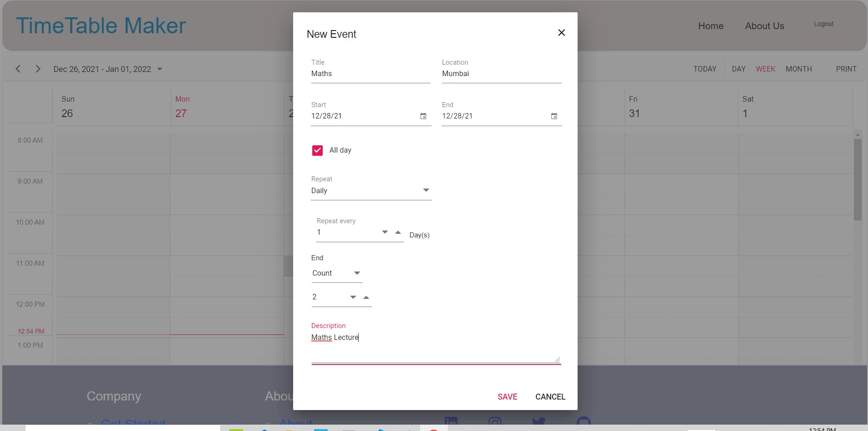Screen dimensions: 868x431
Task: Click the calendar vertical scrollbar
Action: 858,180
